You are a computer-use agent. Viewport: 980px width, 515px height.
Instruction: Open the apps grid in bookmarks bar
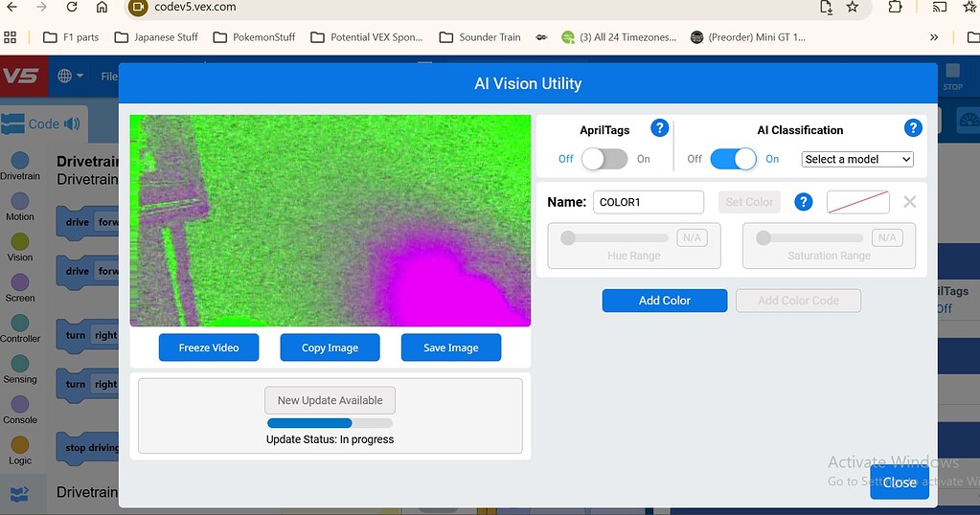[x=10, y=37]
